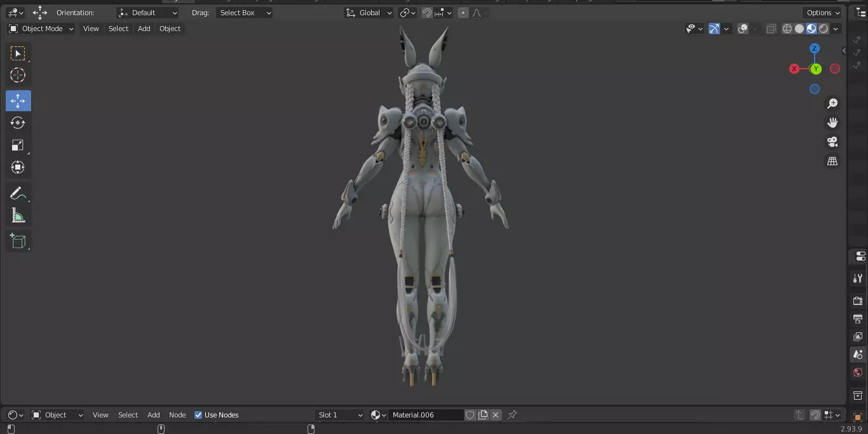Select the Add Cube tool
This screenshot has height=434, width=868.
18,241
